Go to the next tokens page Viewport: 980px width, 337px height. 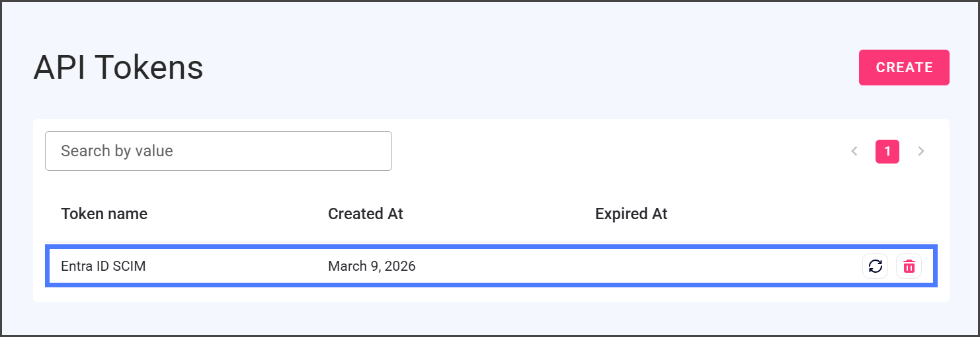click(920, 151)
